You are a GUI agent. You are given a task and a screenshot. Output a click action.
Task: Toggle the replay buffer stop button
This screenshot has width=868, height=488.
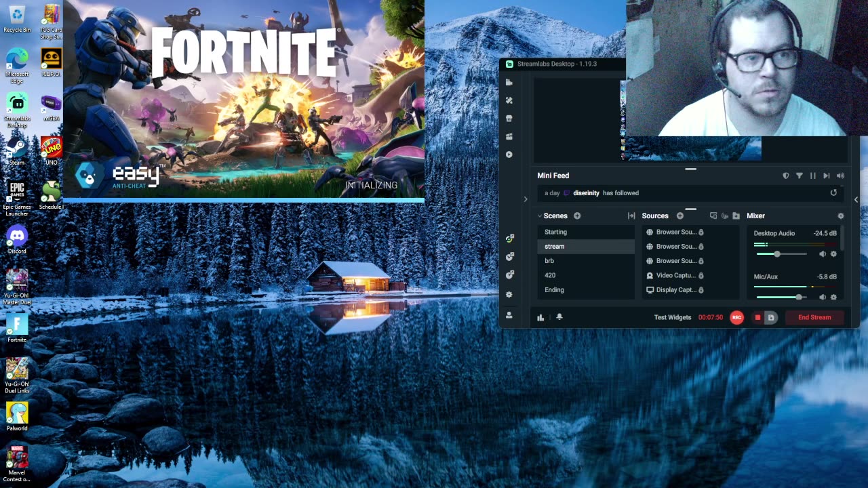(757, 317)
